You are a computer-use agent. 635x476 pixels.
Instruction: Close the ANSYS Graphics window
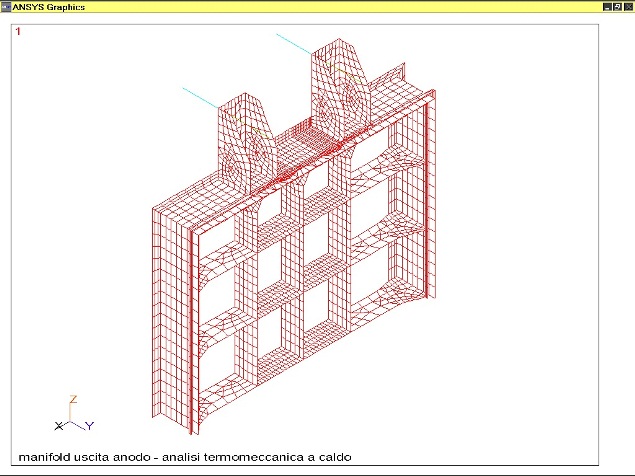click(628, 7)
